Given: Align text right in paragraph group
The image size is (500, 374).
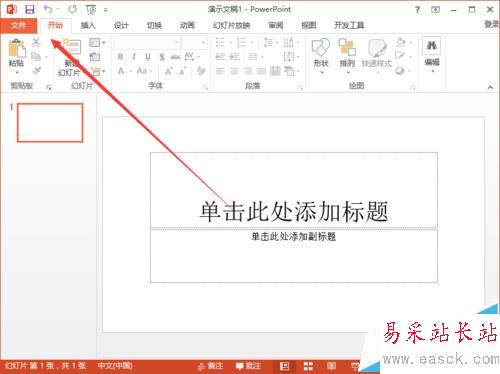Looking at the screenshot, I should tap(248, 71).
